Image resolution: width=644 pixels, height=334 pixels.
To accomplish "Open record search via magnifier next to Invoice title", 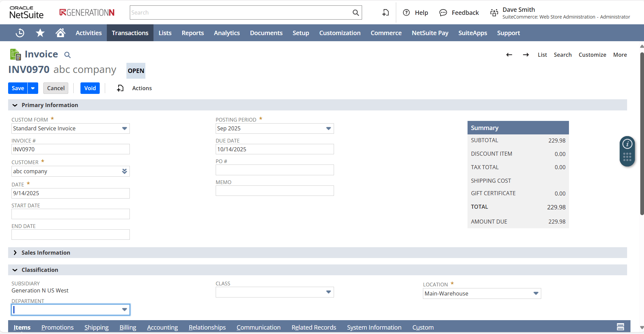I will [x=68, y=55].
